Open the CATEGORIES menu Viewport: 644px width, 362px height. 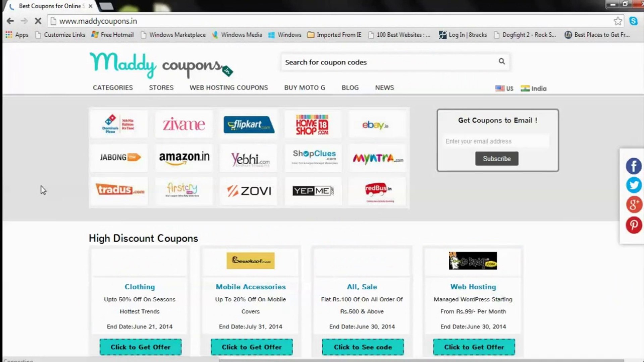112,87
